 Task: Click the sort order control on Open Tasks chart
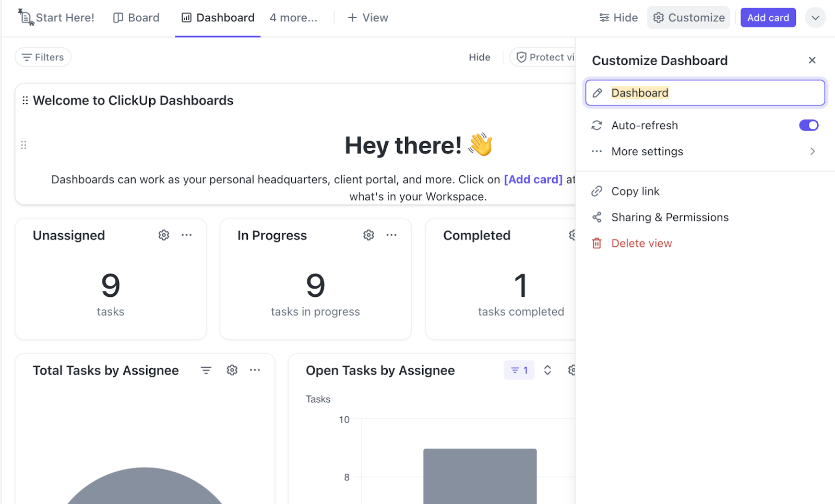547,370
